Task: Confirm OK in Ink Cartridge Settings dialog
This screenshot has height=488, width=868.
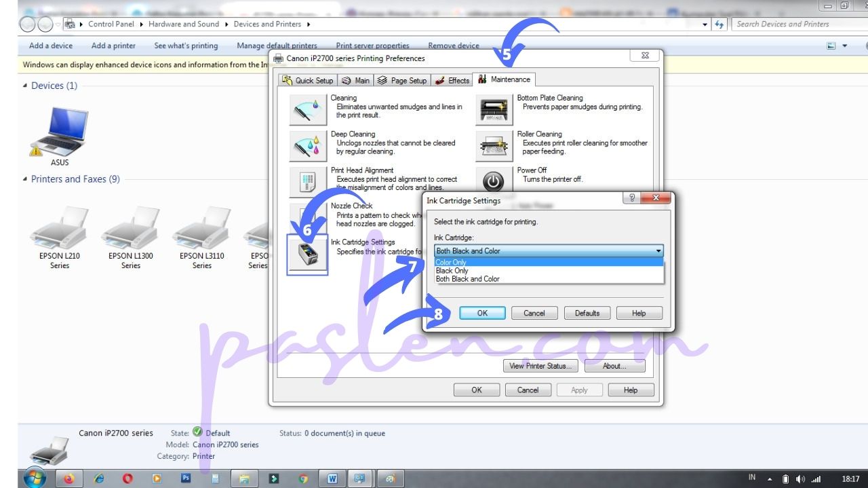Action: coord(482,314)
